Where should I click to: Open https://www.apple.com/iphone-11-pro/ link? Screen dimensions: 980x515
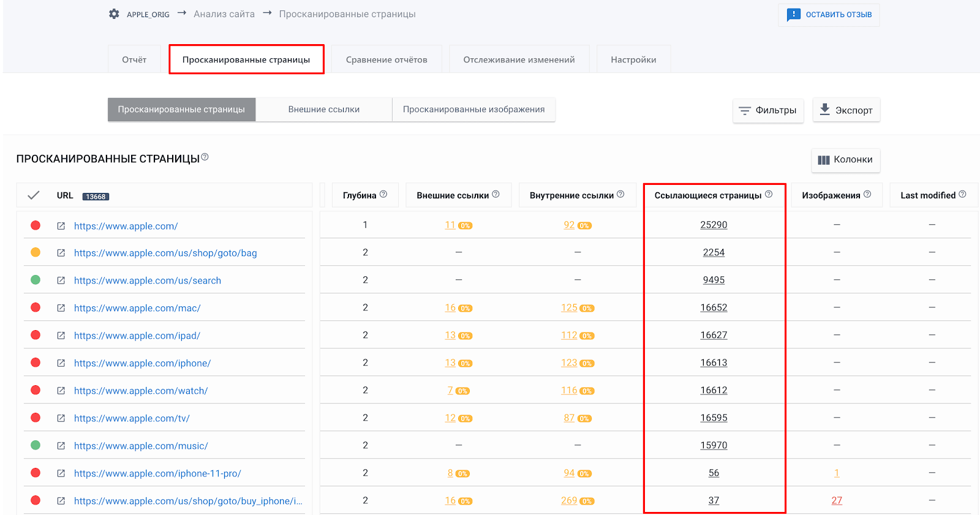157,473
